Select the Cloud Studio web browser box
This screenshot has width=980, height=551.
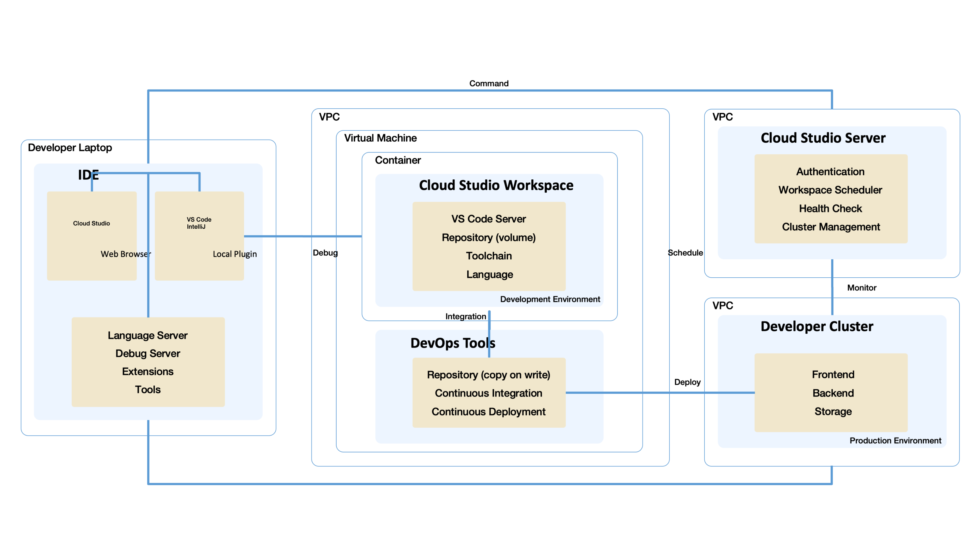[92, 236]
